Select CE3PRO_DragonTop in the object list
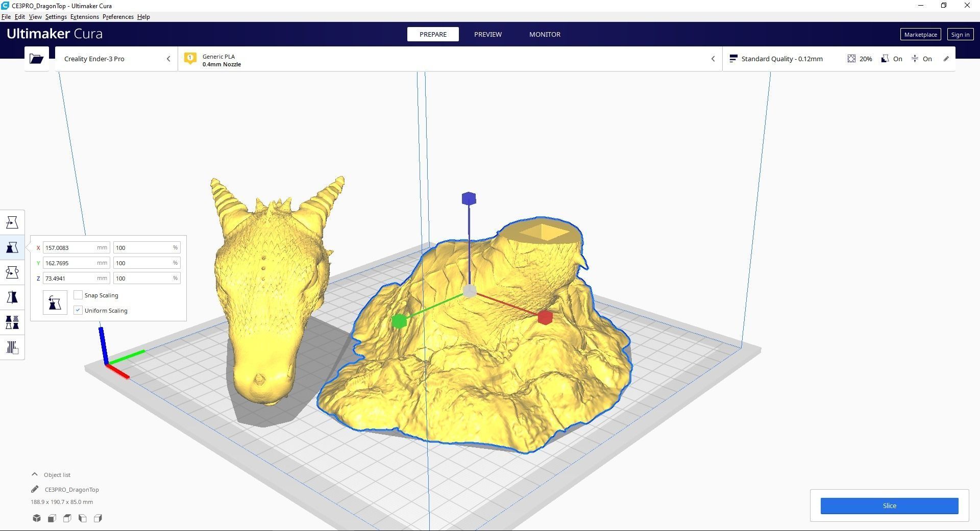Image resolution: width=980 pixels, height=531 pixels. pos(72,489)
